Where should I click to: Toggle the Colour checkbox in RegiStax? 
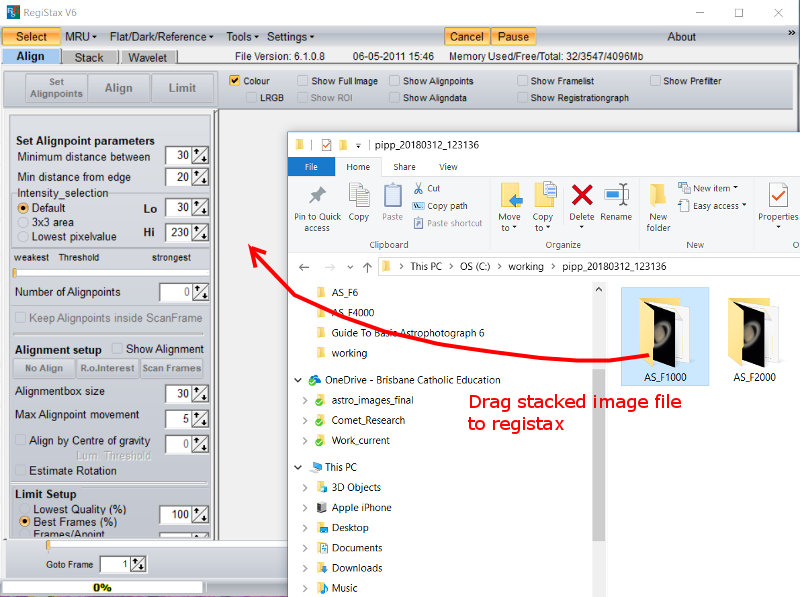tap(234, 81)
